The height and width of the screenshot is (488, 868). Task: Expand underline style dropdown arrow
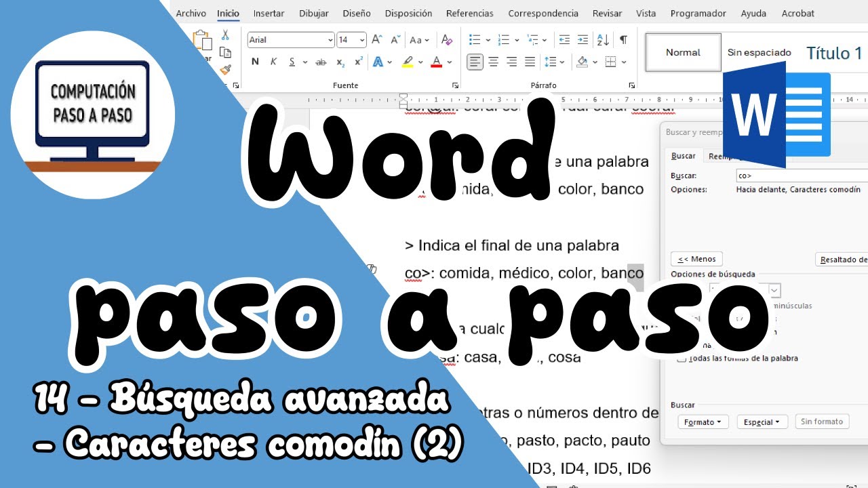305,62
